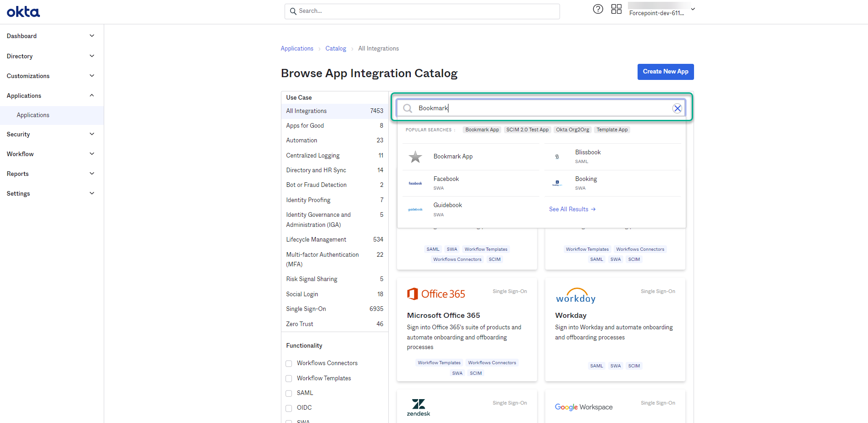Open the help question mark icon
This screenshot has height=423, width=868.
pyautogui.click(x=598, y=9)
